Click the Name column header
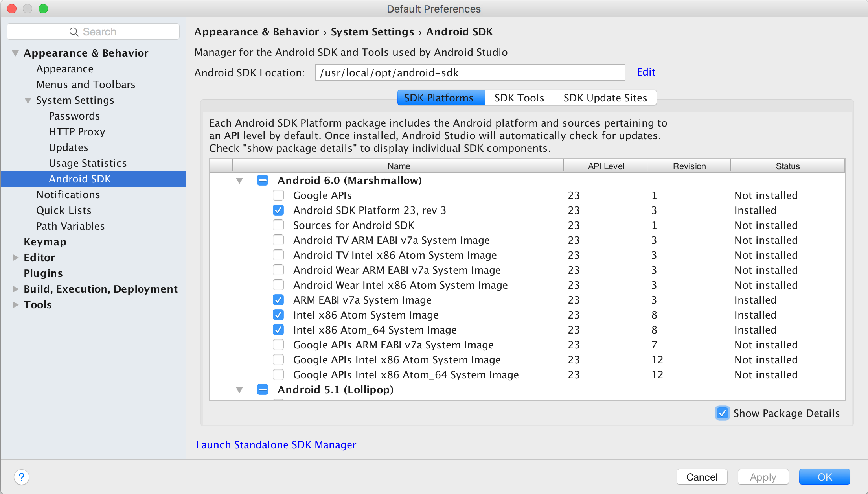868x494 pixels. click(x=398, y=166)
